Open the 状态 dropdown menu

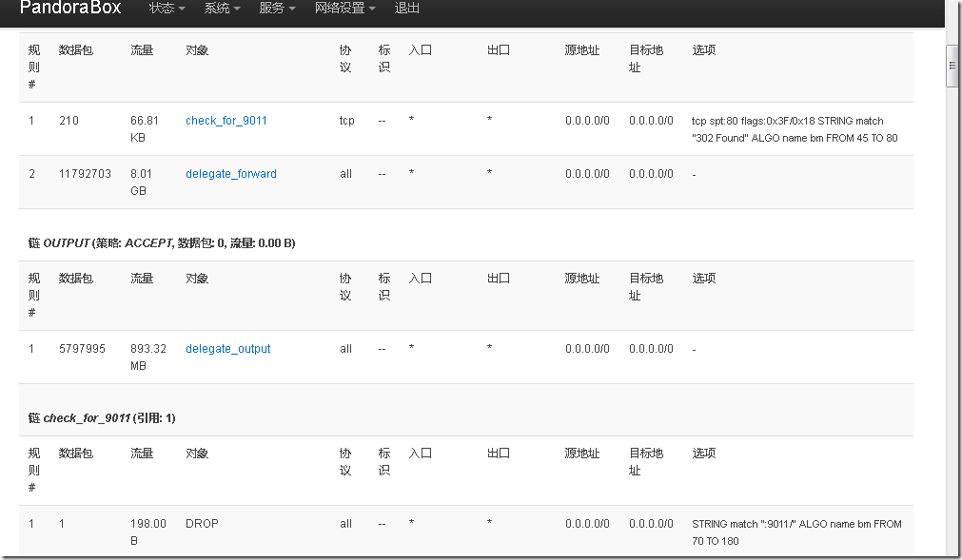(x=167, y=9)
